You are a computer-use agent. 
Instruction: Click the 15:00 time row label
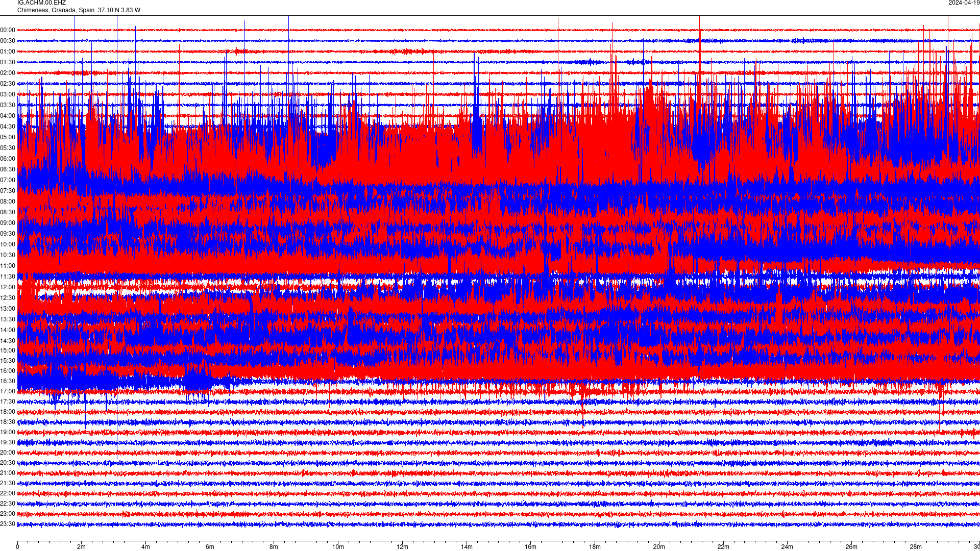pyautogui.click(x=8, y=350)
